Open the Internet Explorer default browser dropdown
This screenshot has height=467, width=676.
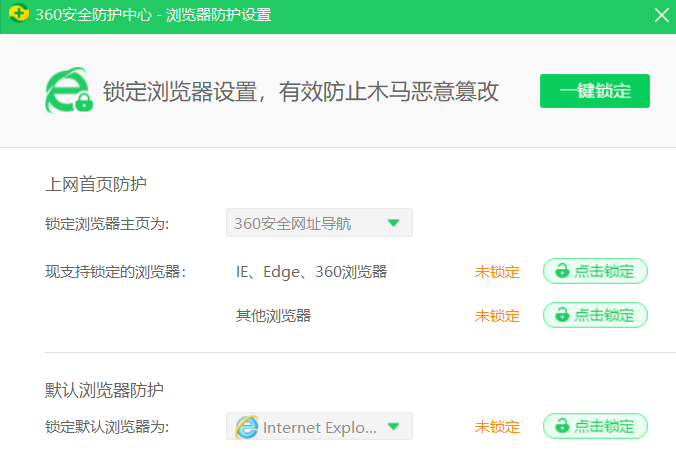[x=319, y=426]
